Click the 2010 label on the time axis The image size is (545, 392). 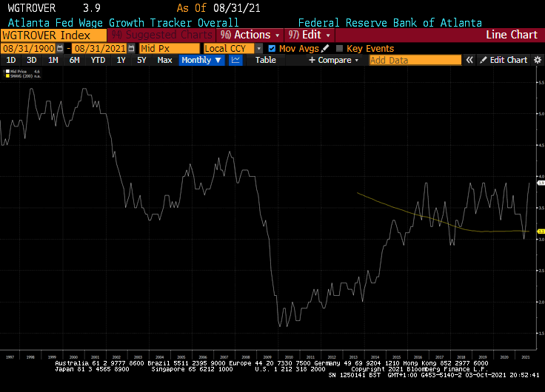[x=289, y=357]
